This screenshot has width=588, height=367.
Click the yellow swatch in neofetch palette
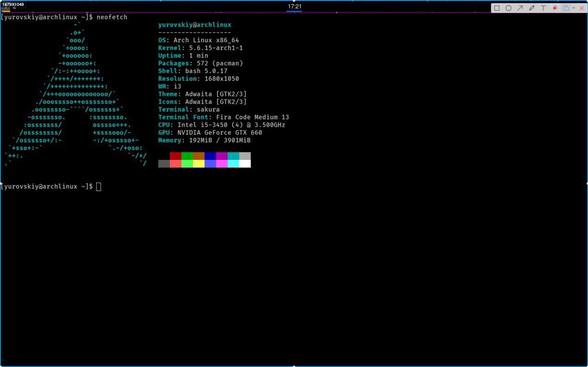pos(198,164)
